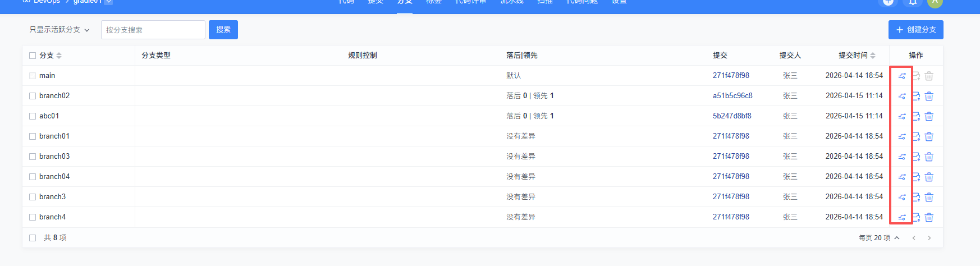Viewport: 980px width, 266px height.
Task: Click the compare icon for the main branch
Action: point(901,76)
